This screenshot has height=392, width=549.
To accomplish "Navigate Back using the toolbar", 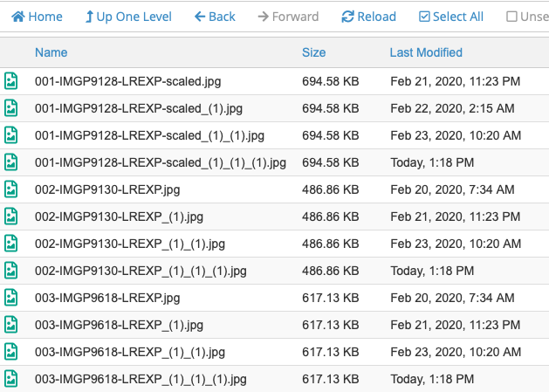I will click(215, 17).
